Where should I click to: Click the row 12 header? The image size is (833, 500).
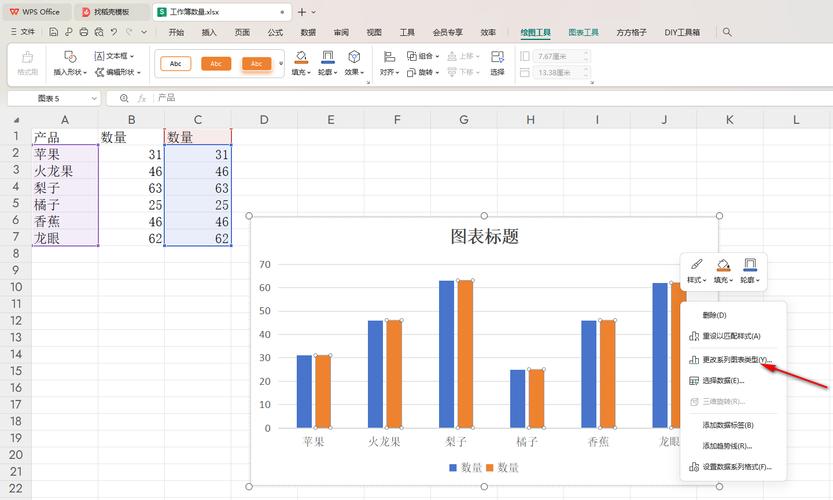(x=16, y=320)
